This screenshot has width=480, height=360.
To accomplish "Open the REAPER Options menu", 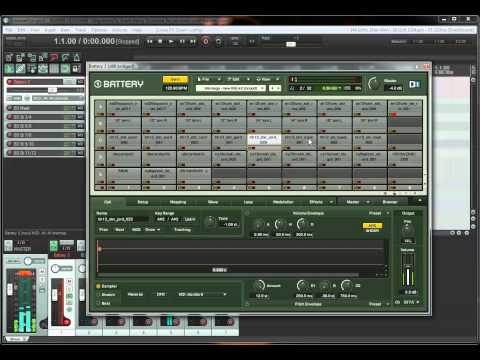I will click(x=99, y=30).
